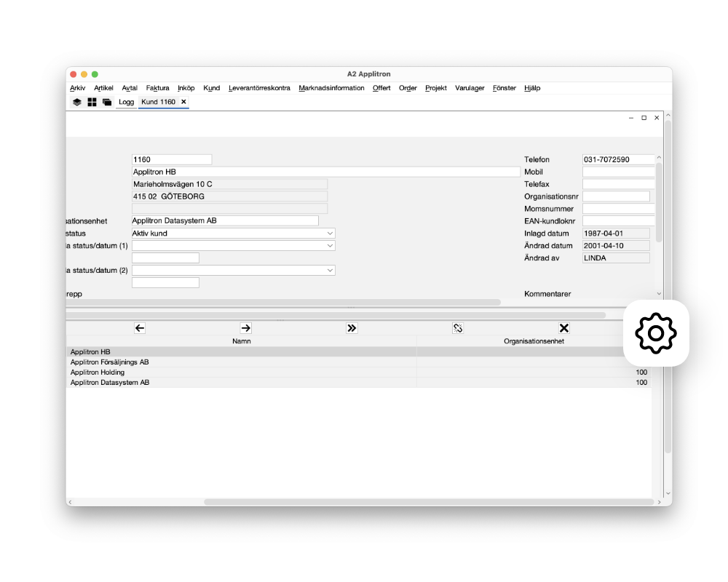Click the Applitron HB name input field
This screenshot has height=582, width=728.
[326, 172]
